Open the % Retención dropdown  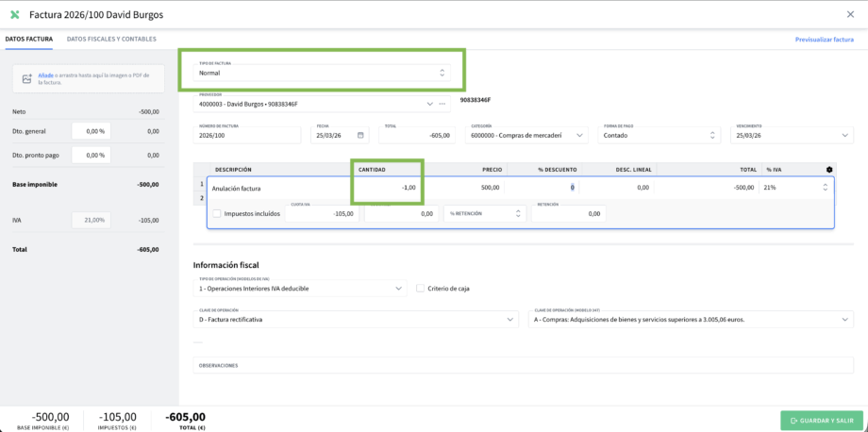pos(484,214)
